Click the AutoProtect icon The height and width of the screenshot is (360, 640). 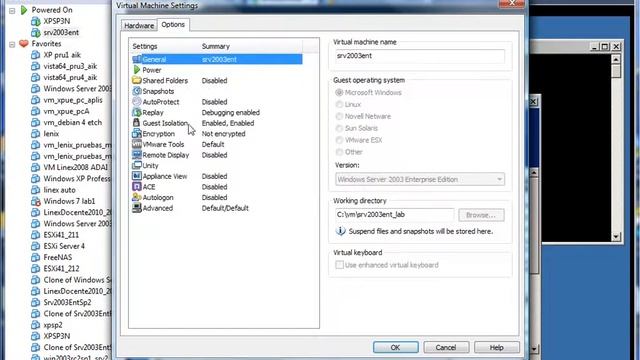137,102
